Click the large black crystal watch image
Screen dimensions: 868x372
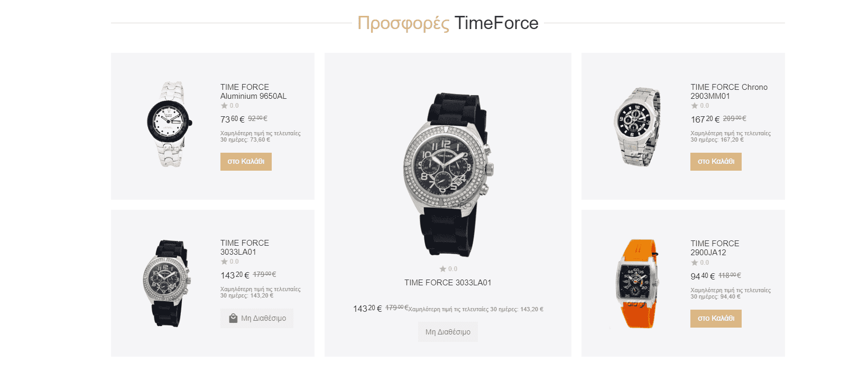448,175
